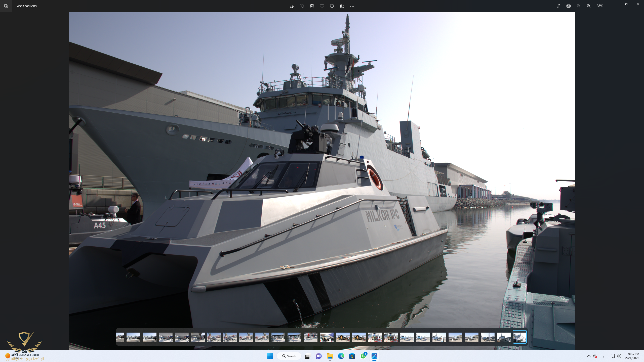Open Microsoft Store from the taskbar

point(352,356)
